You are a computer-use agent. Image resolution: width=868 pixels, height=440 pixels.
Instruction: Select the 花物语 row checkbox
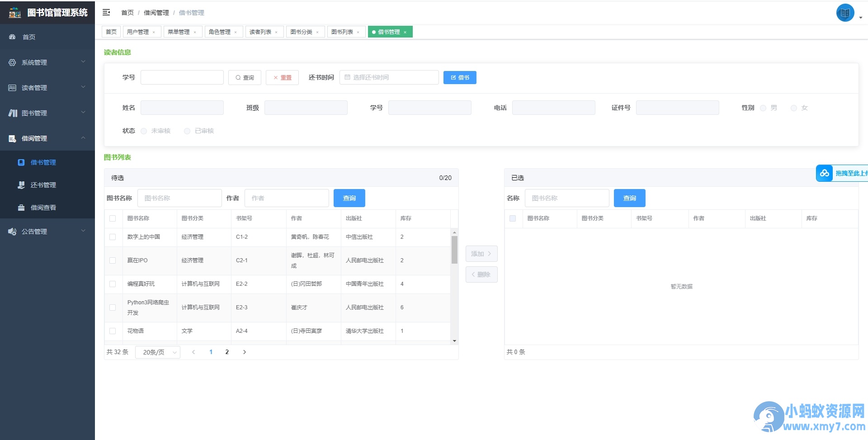click(x=113, y=331)
